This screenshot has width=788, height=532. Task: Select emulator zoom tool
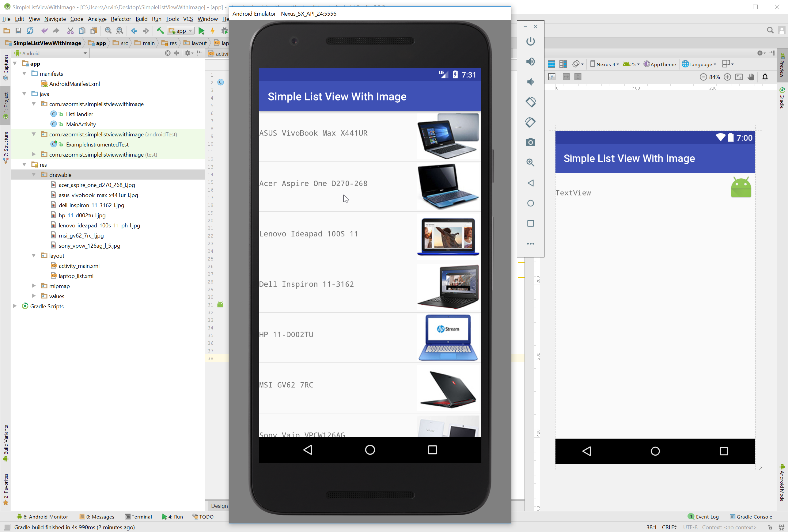530,162
